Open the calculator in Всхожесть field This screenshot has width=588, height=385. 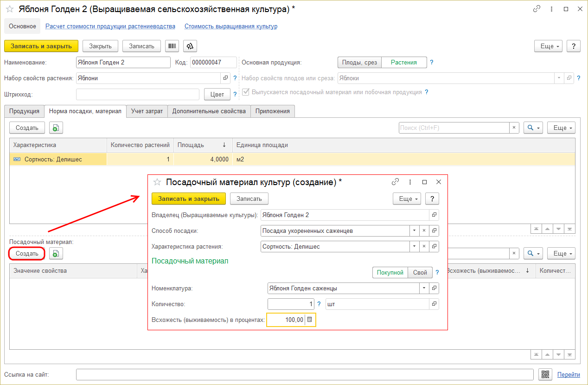(310, 320)
